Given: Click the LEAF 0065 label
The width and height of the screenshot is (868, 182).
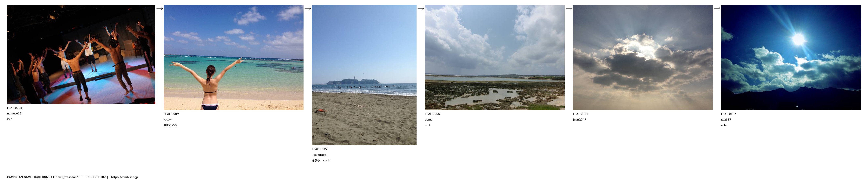Looking at the screenshot, I should tap(432, 114).
